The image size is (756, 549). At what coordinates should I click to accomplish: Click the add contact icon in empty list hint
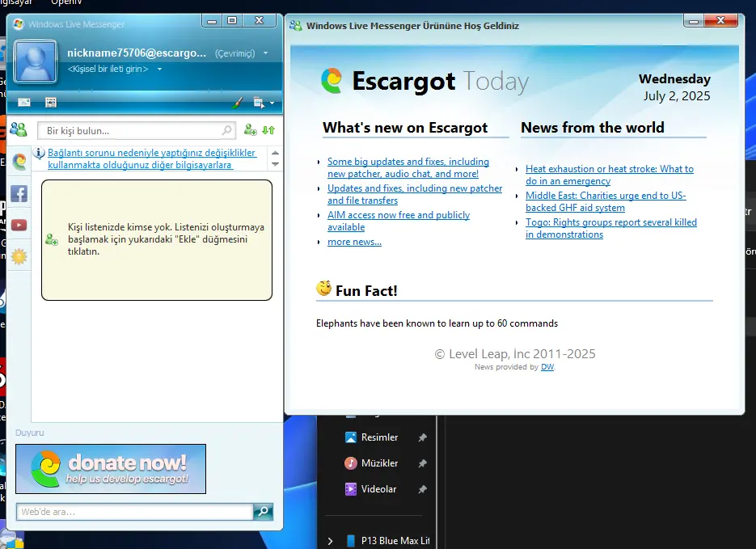pos(52,239)
